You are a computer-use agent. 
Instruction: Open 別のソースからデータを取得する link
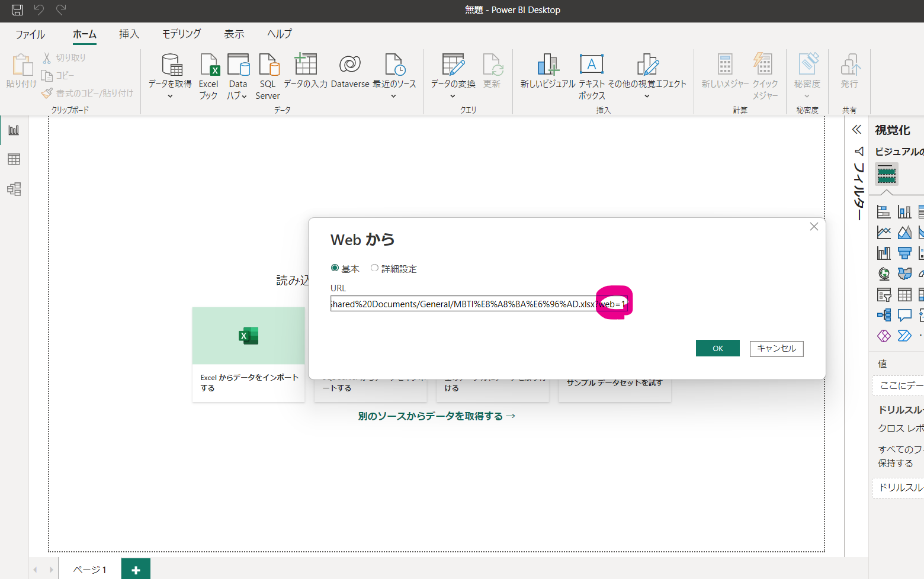(437, 416)
